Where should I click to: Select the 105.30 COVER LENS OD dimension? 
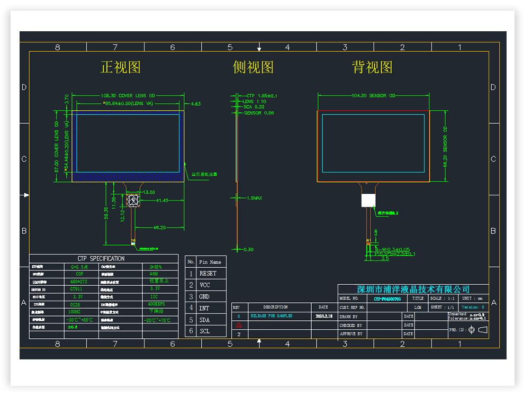click(x=128, y=96)
